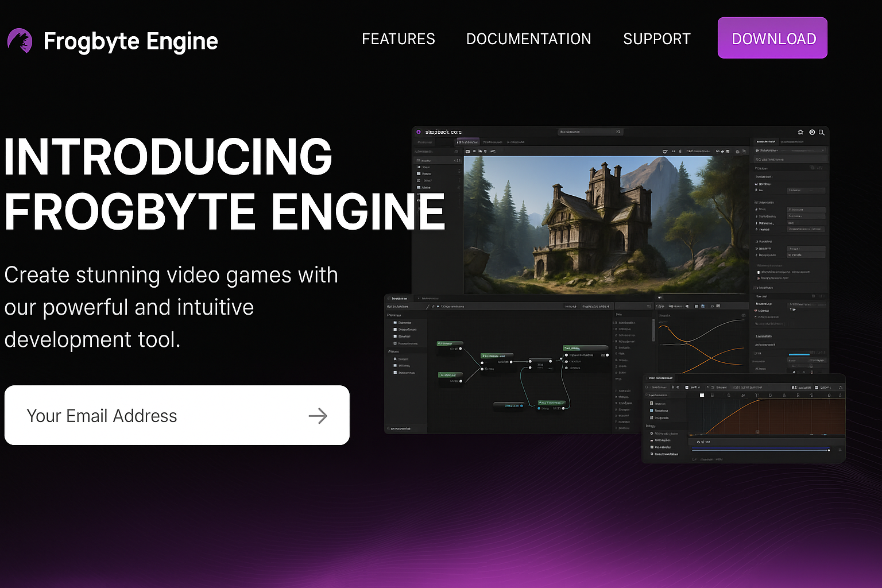Open the gear settings icon in the editor title bar
Screen dimensions: 882x588
800,132
